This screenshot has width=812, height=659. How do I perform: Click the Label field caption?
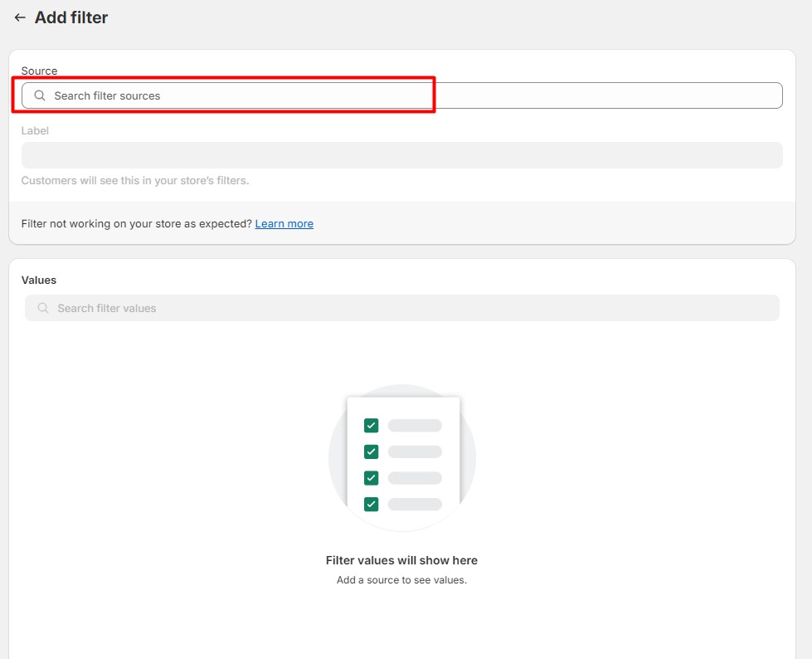tap(35, 130)
